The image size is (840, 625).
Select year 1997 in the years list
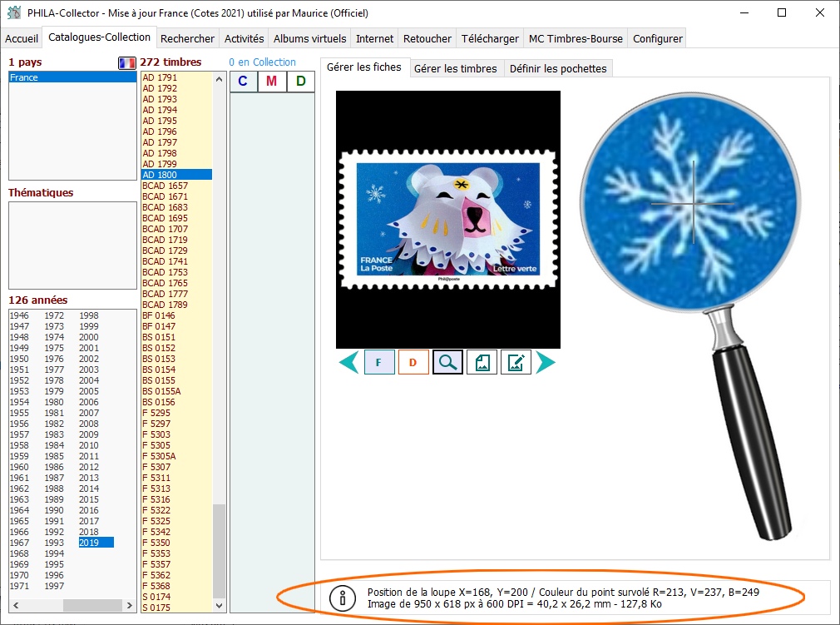(54, 586)
